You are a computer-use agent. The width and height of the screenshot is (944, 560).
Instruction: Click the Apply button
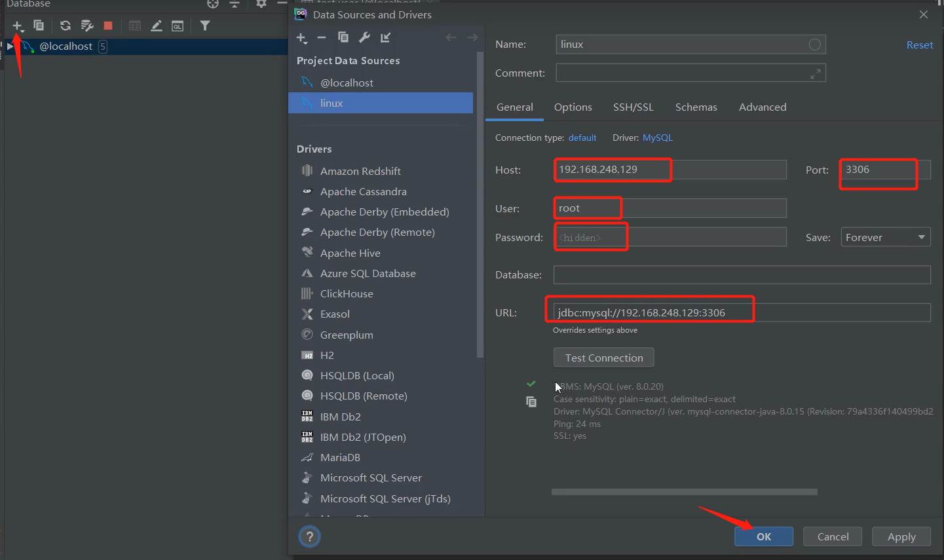pos(901,536)
